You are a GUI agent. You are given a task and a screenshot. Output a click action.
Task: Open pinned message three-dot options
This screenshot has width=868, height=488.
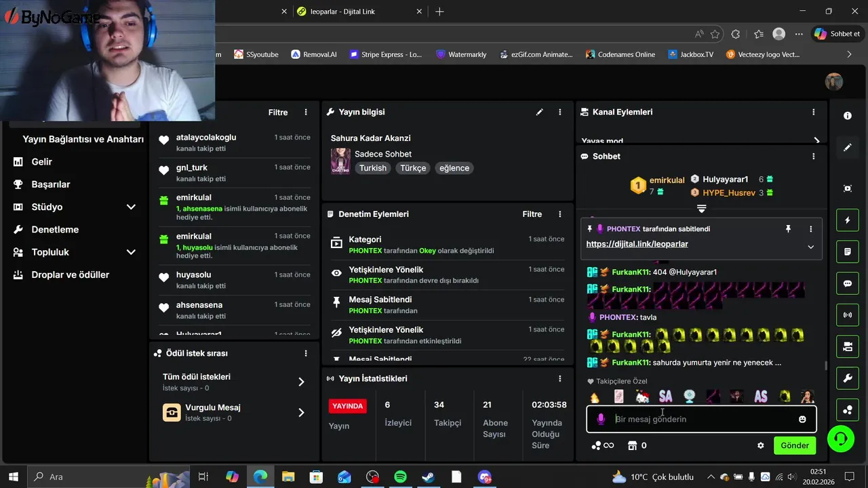(x=810, y=229)
